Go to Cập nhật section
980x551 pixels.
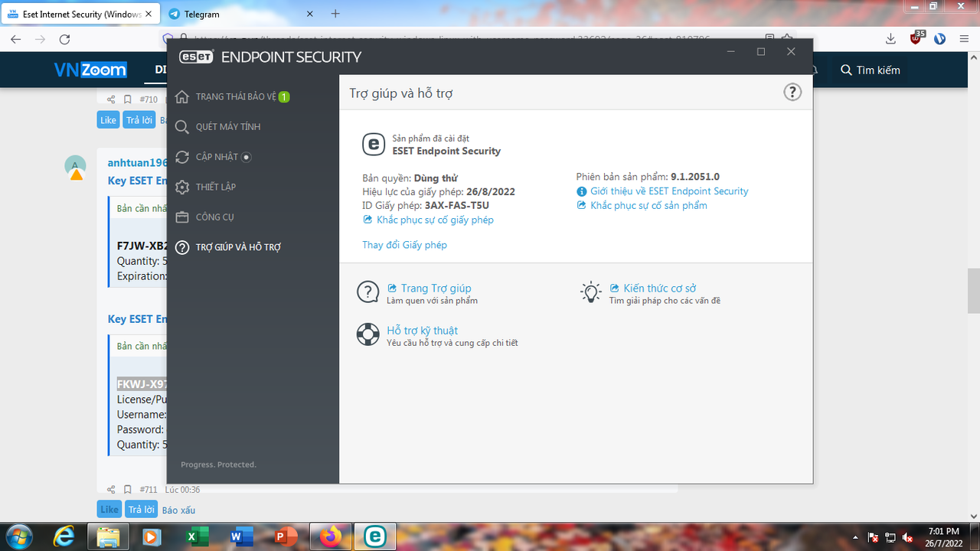(x=217, y=157)
